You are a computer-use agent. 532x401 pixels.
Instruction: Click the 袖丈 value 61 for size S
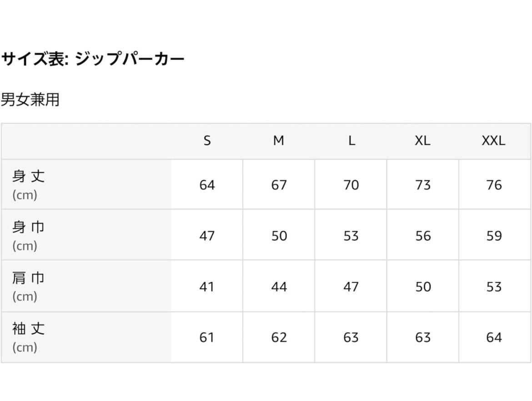tap(207, 337)
